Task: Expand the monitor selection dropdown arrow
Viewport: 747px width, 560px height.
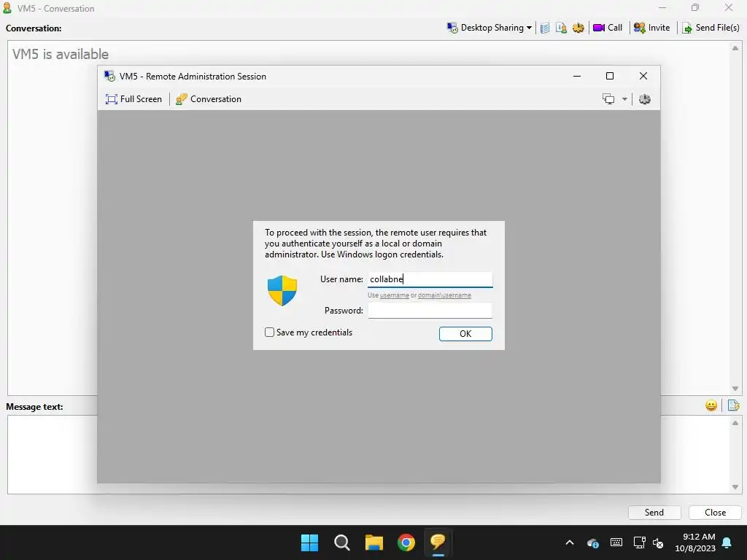Action: coord(624,99)
